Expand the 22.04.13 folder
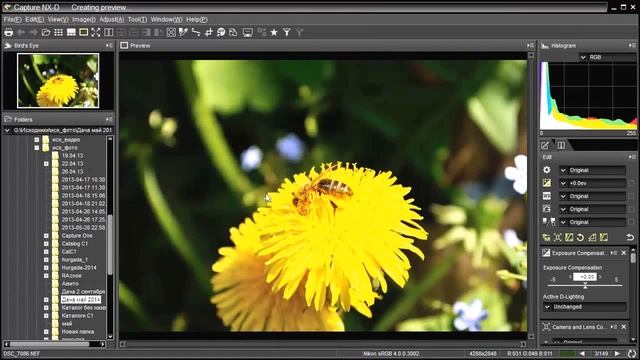This screenshot has height=360, width=640. pyautogui.click(x=46, y=164)
